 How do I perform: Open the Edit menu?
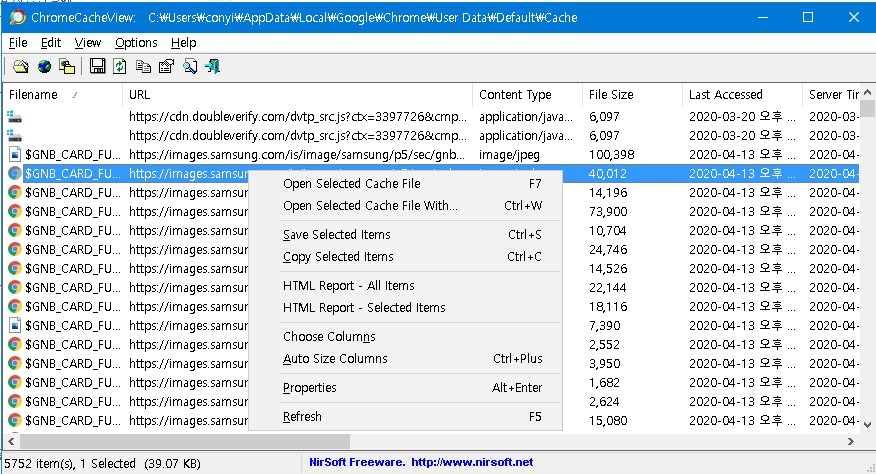(x=51, y=43)
